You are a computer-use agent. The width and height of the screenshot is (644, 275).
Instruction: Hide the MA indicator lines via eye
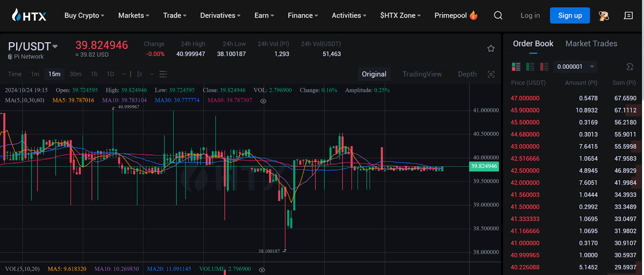(x=263, y=101)
